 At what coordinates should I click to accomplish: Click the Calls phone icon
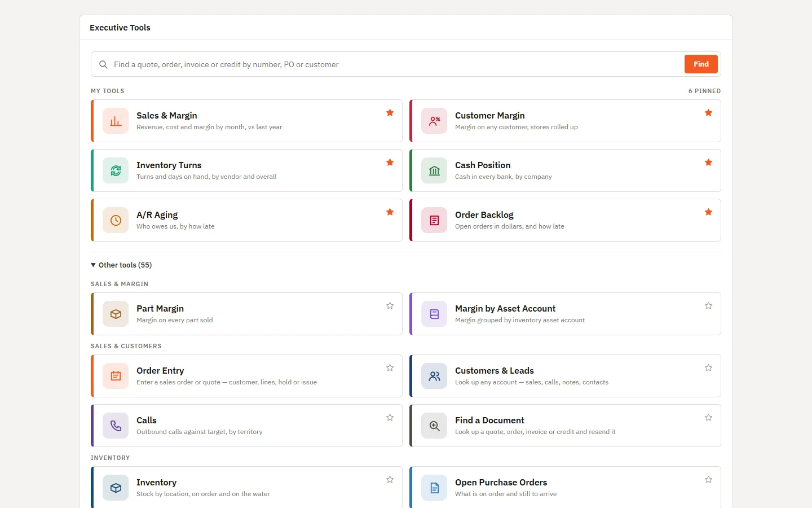pyautogui.click(x=116, y=426)
